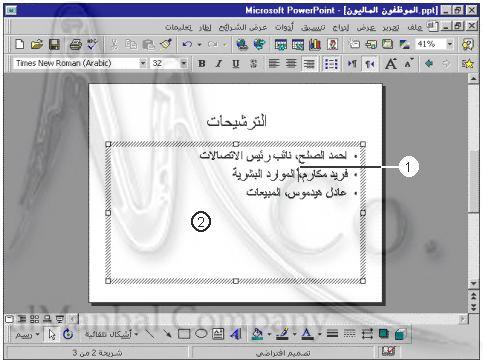Image resolution: width=483 pixels, height=363 pixels.
Task: Open the font size 32 dropdown
Action: pos(183,63)
